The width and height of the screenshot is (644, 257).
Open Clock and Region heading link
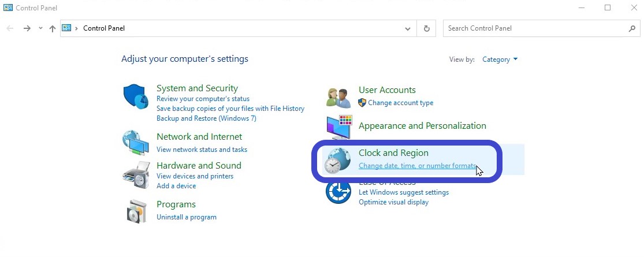[x=393, y=152]
